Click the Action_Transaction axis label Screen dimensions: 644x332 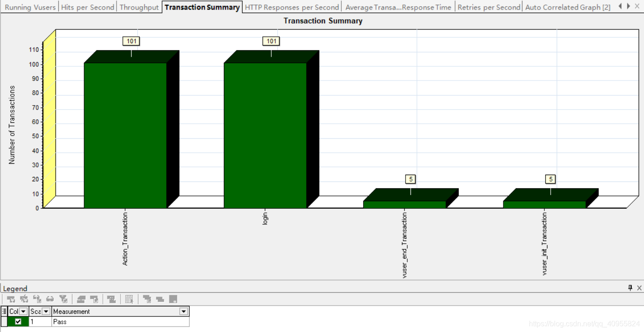[126, 239]
